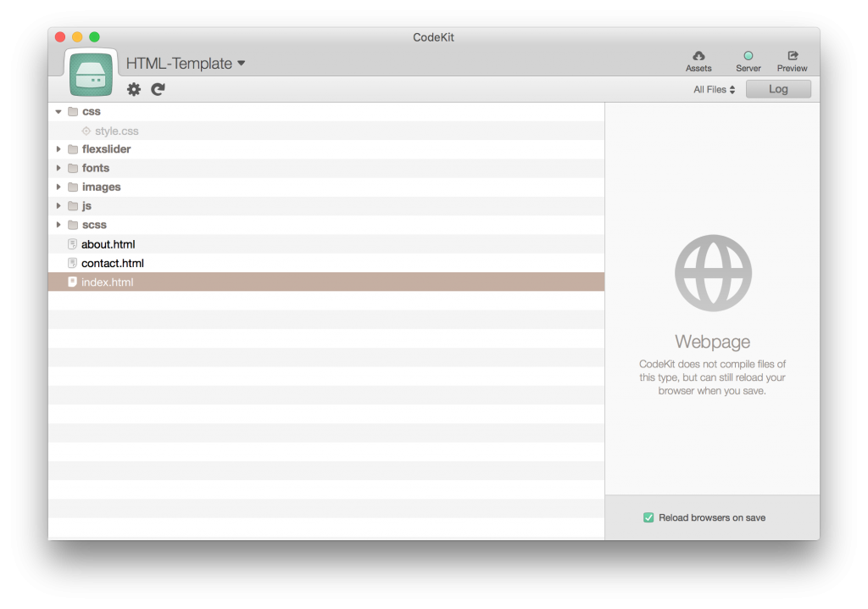Expand the scss folder
The image size is (868, 609).
pos(58,225)
